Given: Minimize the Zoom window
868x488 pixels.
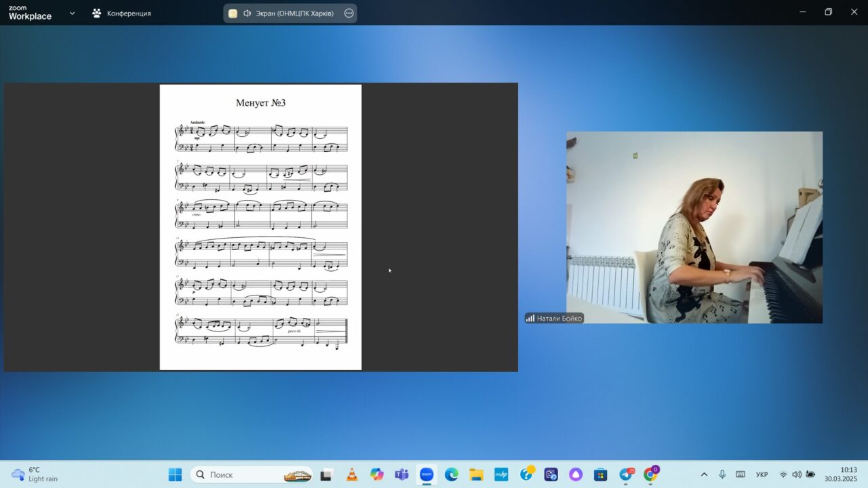Looking at the screenshot, I should (803, 12).
